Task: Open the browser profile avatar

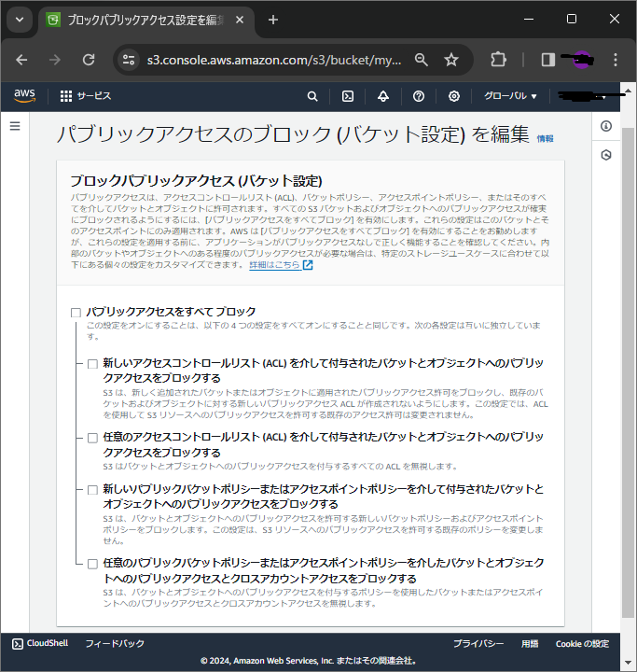Action: point(581,60)
